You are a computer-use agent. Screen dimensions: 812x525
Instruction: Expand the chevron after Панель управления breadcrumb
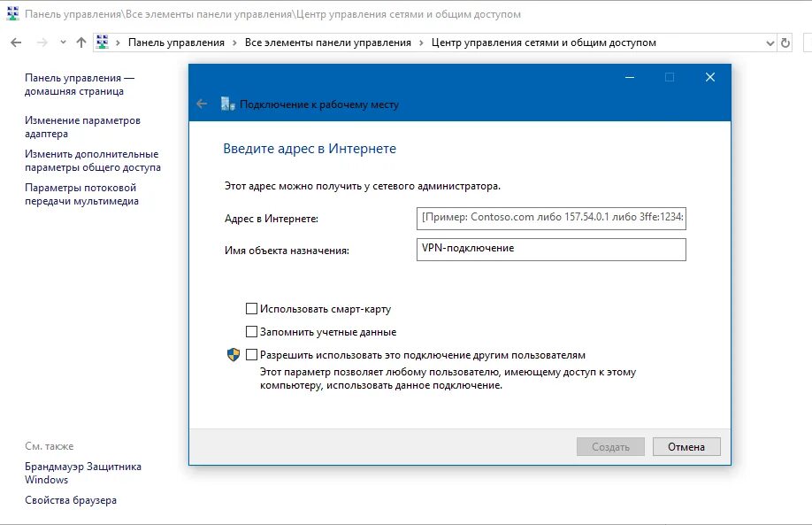point(234,42)
